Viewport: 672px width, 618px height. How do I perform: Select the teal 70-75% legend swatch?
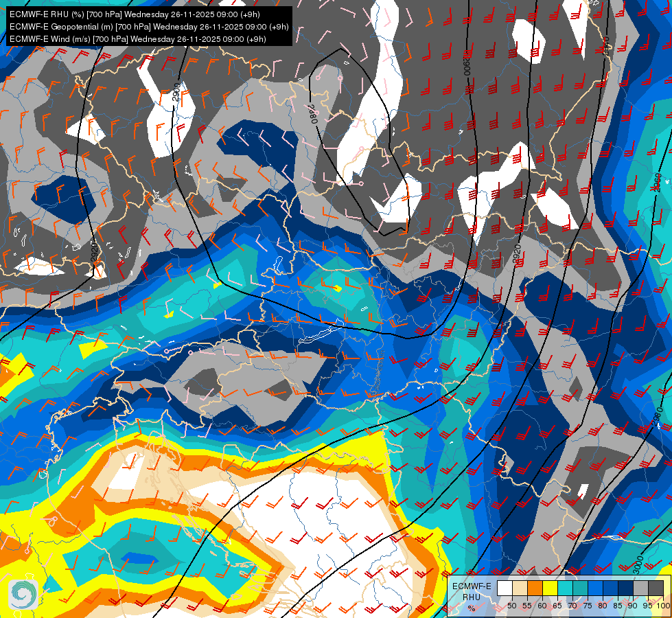click(x=580, y=588)
